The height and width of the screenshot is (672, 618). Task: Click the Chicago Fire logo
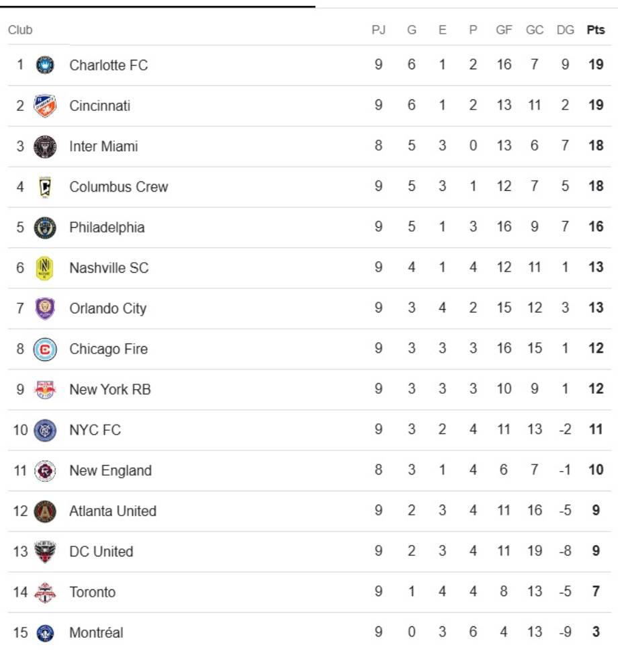(45, 349)
